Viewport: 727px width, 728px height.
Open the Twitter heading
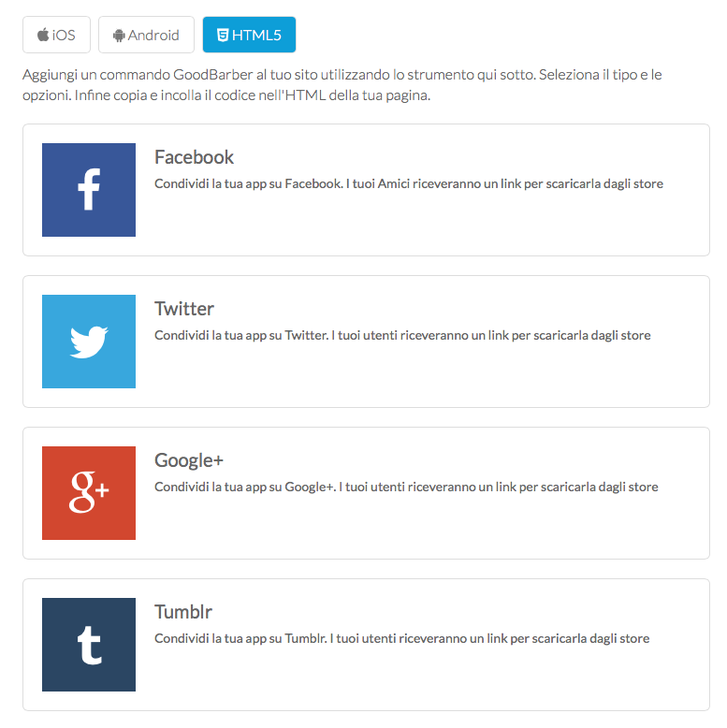click(x=184, y=309)
